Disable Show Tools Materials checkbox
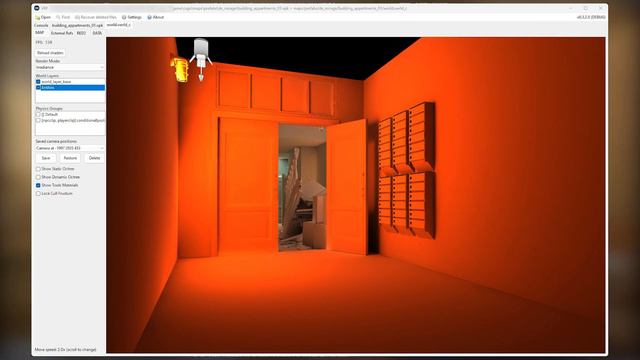This screenshot has height=360, width=640. pyautogui.click(x=38, y=185)
